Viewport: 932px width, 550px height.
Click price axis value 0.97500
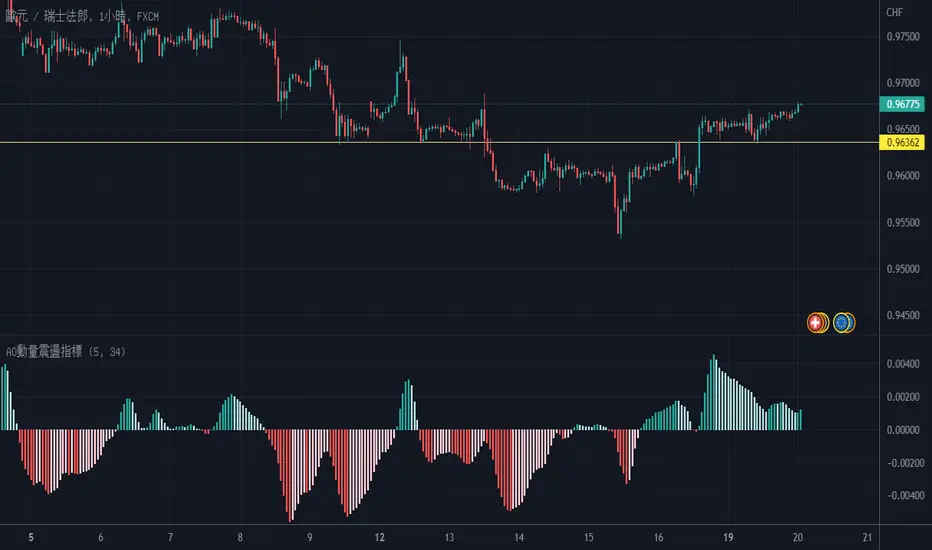(x=903, y=37)
